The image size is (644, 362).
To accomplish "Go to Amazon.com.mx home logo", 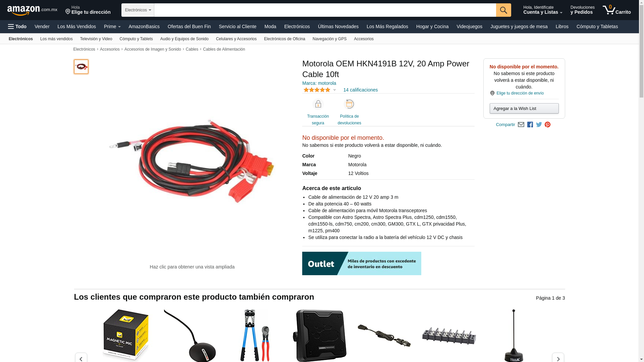I will (32, 10).
